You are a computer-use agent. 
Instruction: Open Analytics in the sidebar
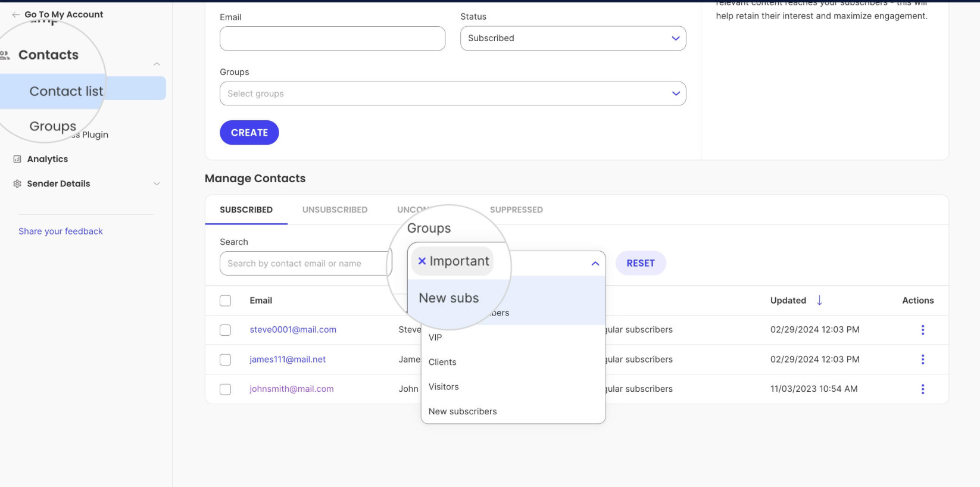tap(48, 159)
